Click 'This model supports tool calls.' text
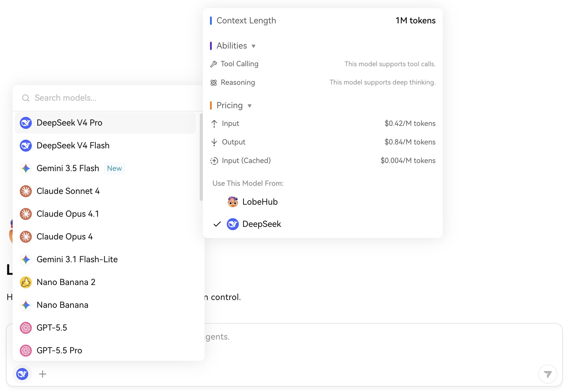The height and width of the screenshot is (392, 567). [x=390, y=64]
